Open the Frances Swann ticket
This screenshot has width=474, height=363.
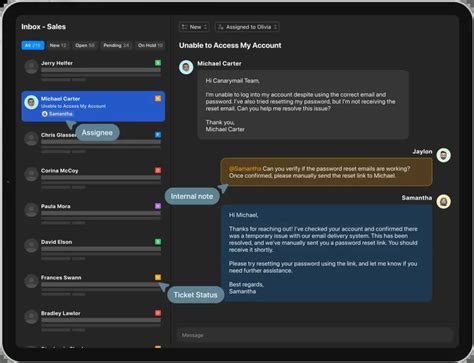(93, 285)
